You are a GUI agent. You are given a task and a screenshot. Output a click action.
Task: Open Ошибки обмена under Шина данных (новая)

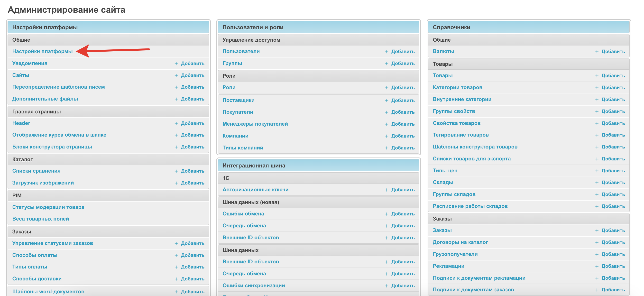tap(243, 214)
